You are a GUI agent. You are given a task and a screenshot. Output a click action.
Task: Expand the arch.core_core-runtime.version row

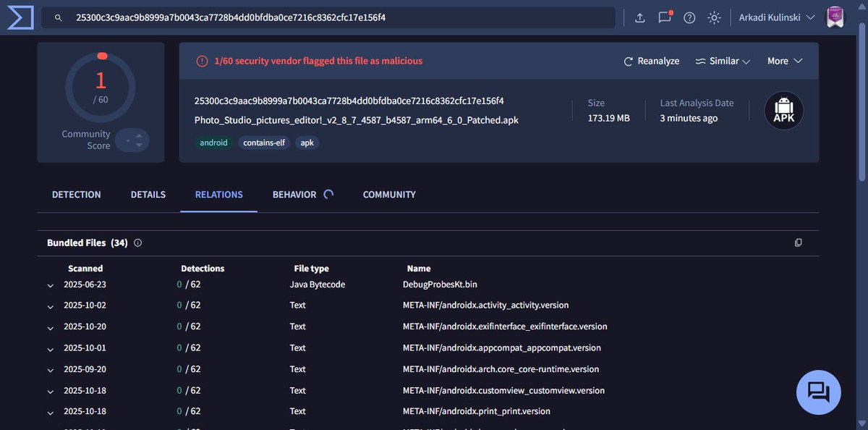(x=51, y=371)
